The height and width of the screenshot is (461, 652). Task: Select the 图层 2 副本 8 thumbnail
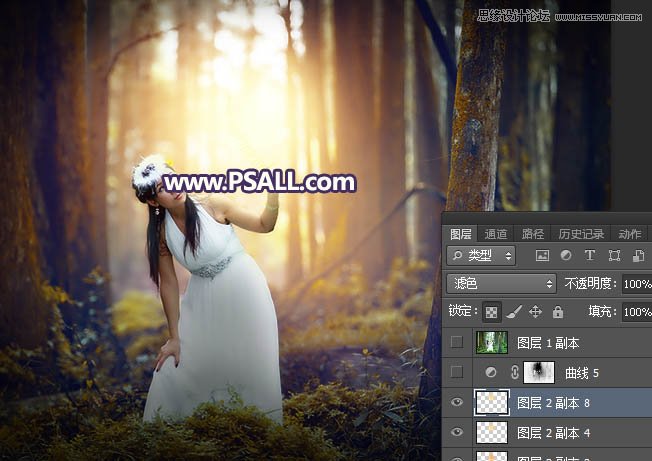pos(491,402)
